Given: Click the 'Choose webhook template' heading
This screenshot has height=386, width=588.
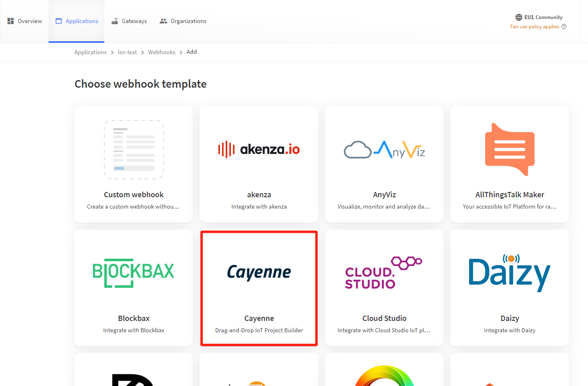Looking at the screenshot, I should 141,84.
